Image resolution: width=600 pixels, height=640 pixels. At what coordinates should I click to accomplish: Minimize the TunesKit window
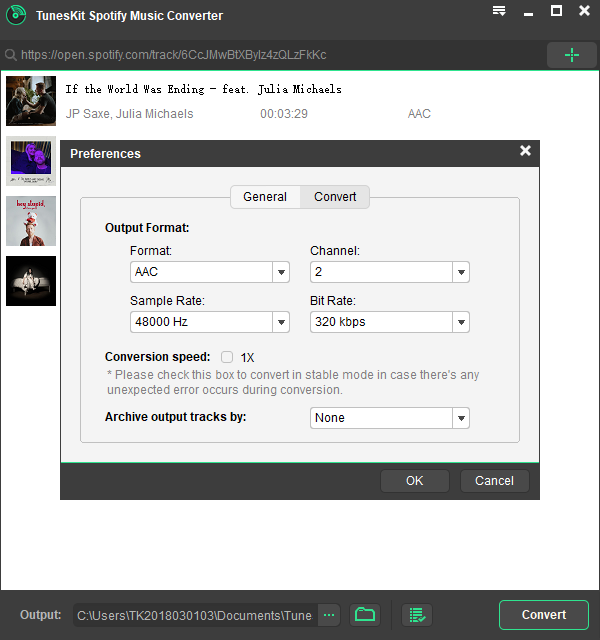528,14
